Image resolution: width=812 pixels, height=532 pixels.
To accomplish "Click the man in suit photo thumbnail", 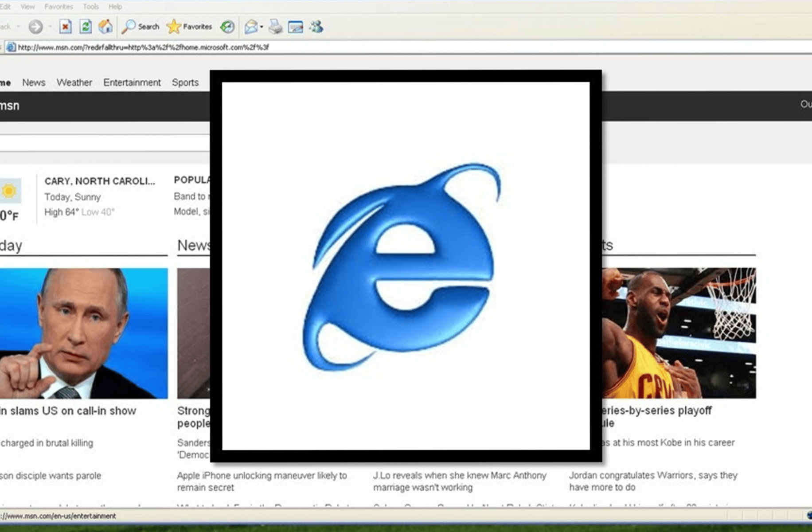I will [84, 333].
